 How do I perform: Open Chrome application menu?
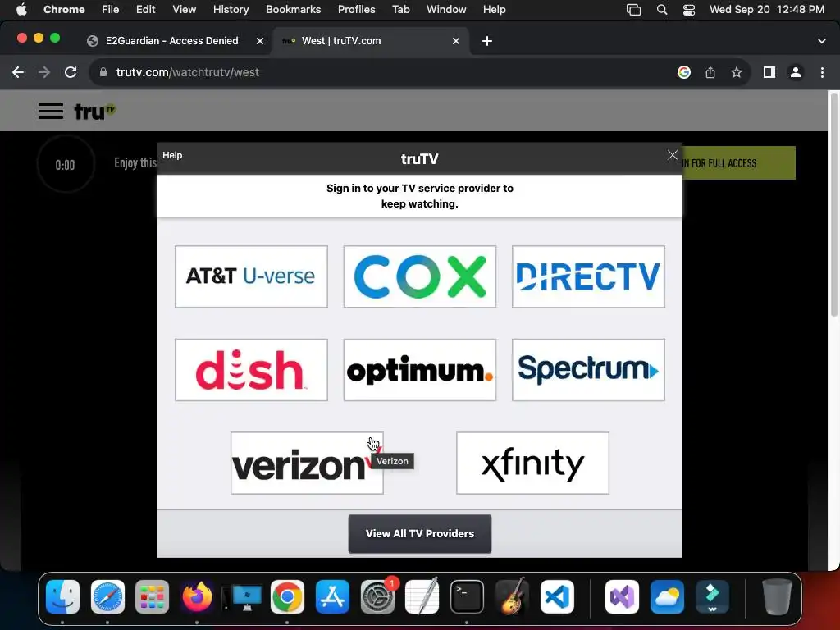click(x=64, y=10)
